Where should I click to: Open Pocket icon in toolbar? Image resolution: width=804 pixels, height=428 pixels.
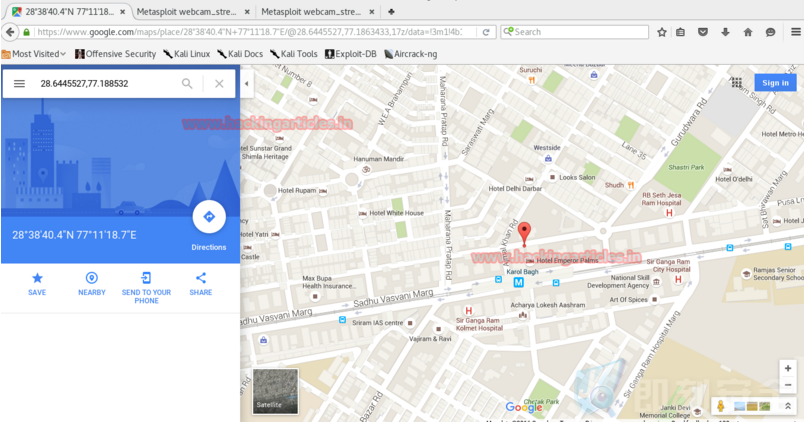[x=703, y=32]
